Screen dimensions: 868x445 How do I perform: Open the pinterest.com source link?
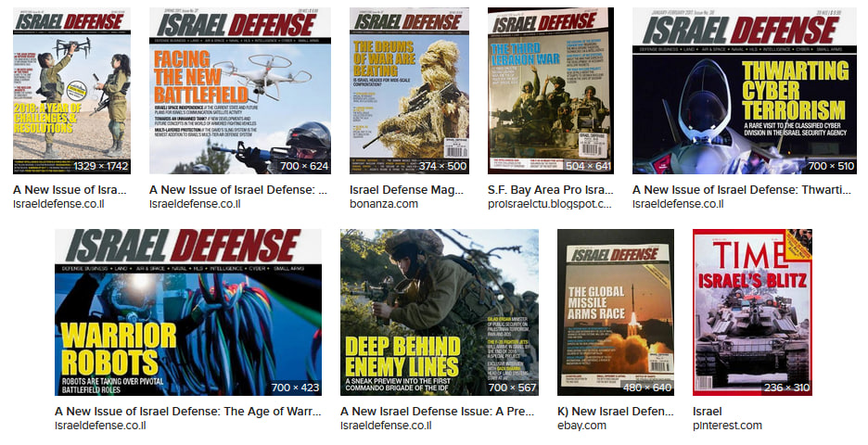pos(727,426)
